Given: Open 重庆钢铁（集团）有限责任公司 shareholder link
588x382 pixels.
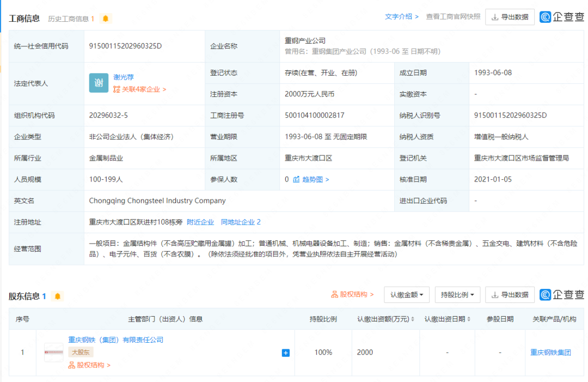Looking at the screenshot, I should coord(115,340).
